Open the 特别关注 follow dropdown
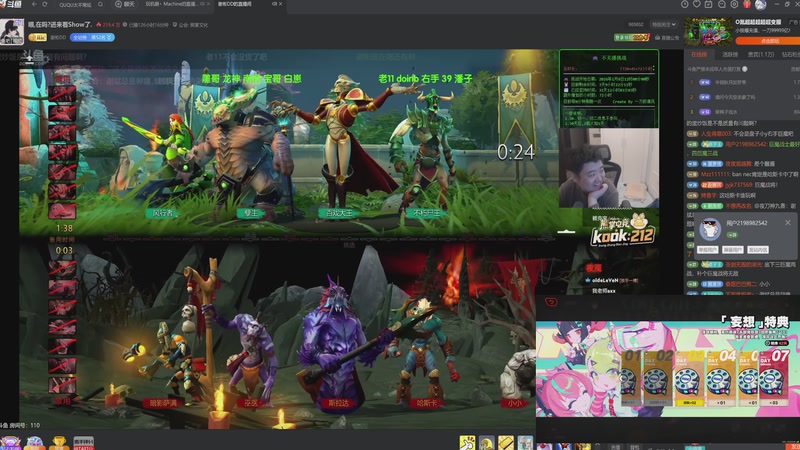 click(x=663, y=24)
